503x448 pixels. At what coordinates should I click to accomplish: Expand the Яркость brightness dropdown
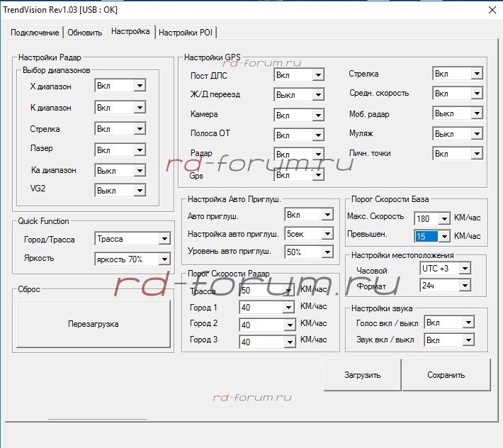pos(164,259)
